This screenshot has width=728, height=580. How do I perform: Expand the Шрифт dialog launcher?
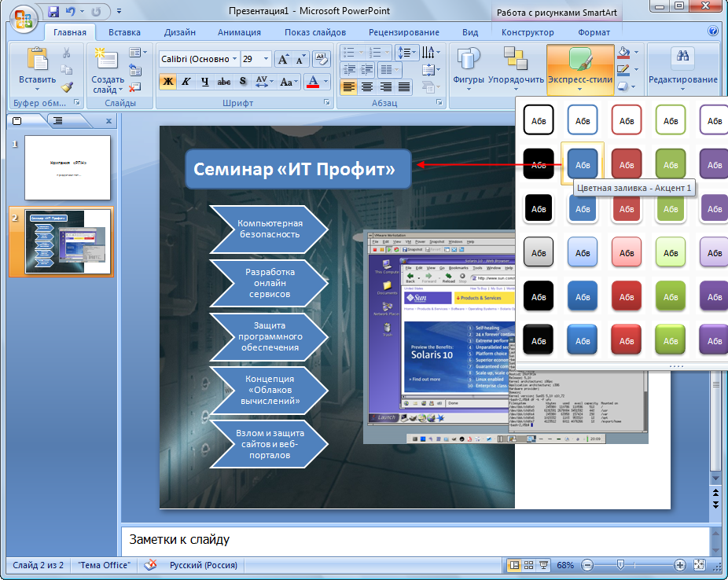[327, 102]
